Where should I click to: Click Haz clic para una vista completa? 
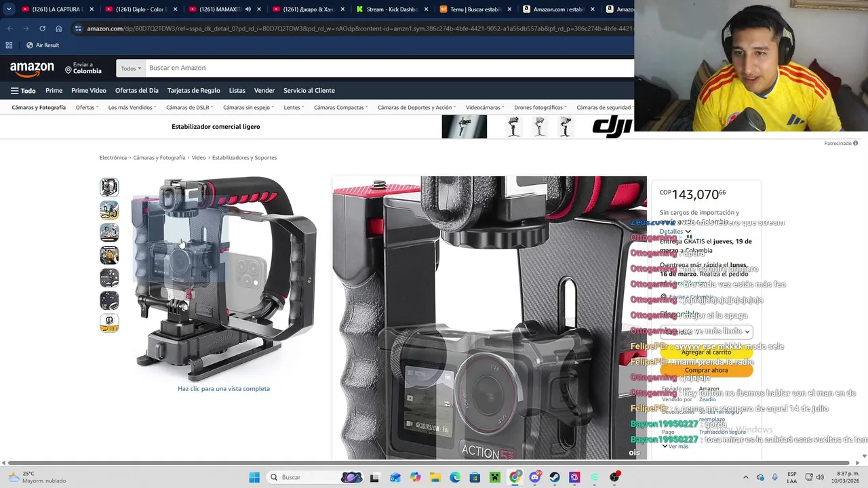(x=224, y=389)
